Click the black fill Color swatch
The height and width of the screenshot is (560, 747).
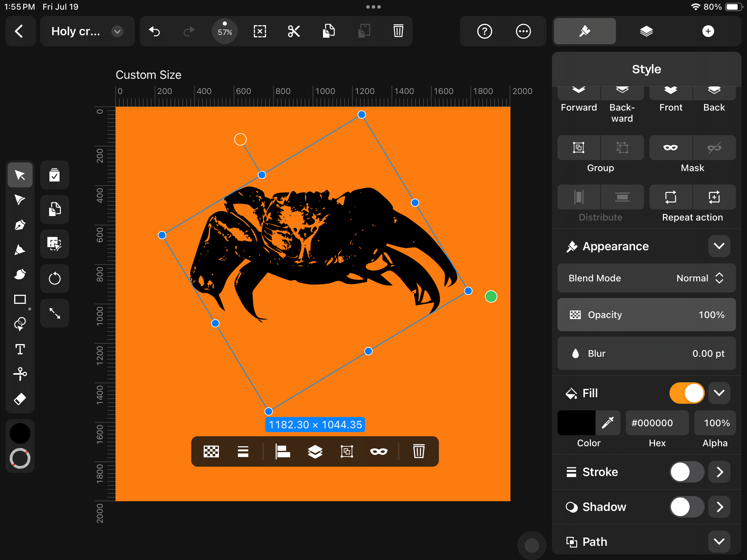pos(576,423)
